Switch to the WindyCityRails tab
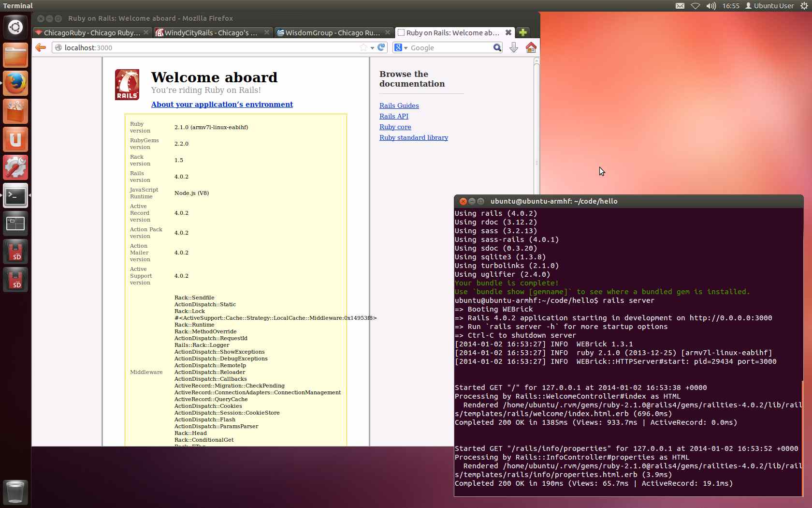Image resolution: width=812 pixels, height=508 pixels. tap(213, 32)
